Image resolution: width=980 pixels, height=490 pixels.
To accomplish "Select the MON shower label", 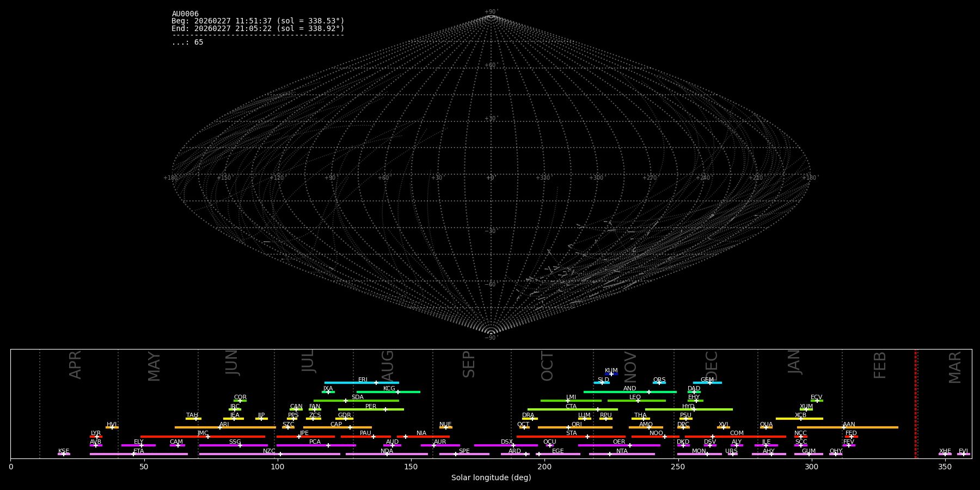I will (699, 451).
